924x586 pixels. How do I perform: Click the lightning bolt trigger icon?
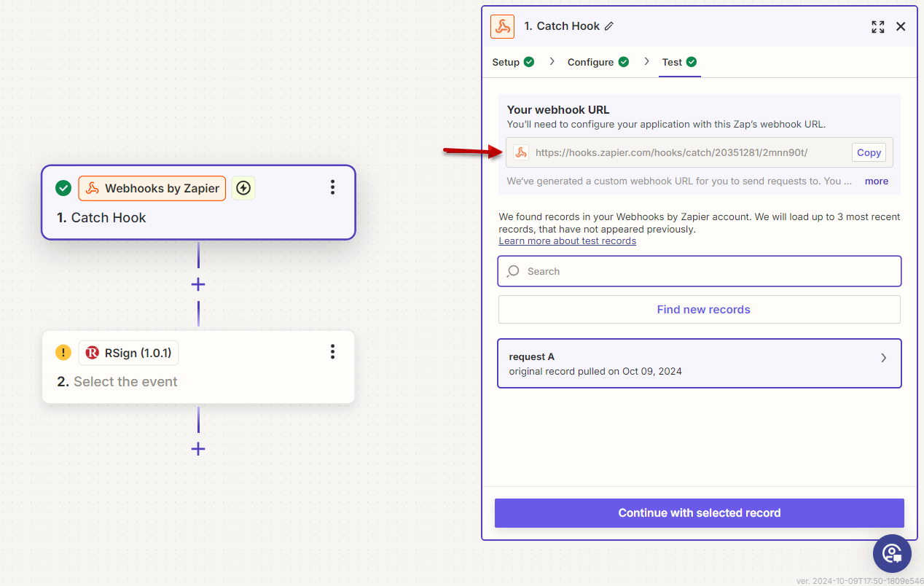pyautogui.click(x=243, y=188)
